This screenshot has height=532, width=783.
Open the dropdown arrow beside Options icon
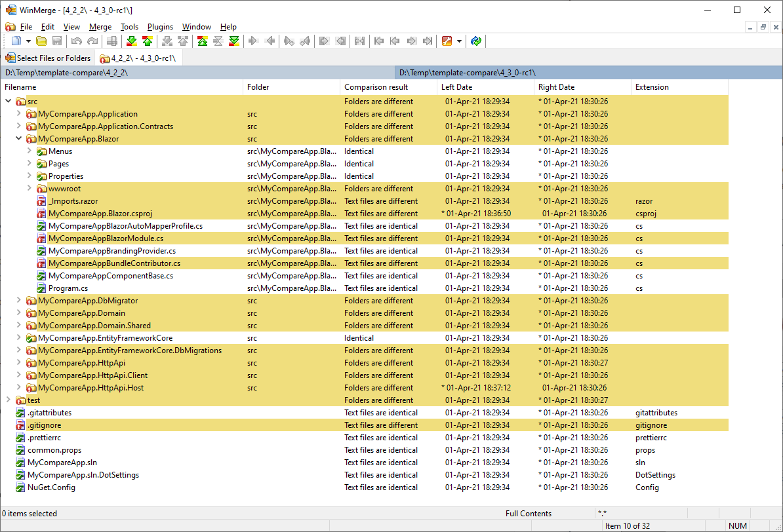(459, 41)
